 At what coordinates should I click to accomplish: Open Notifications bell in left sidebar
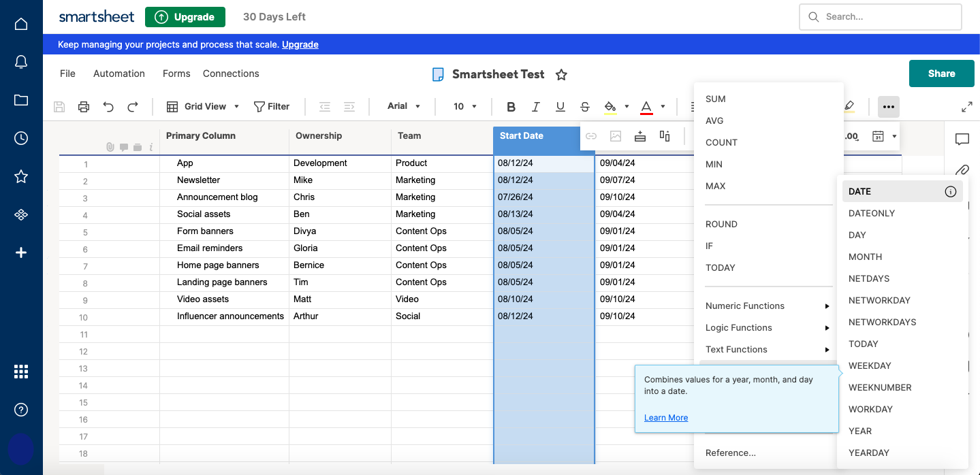[x=21, y=62]
